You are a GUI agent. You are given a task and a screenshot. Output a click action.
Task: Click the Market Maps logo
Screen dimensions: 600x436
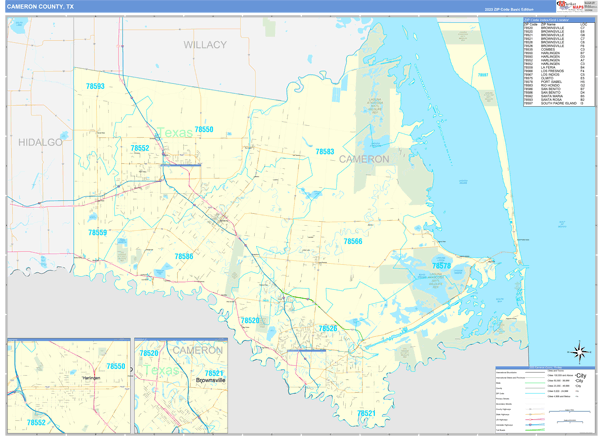(x=570, y=6)
